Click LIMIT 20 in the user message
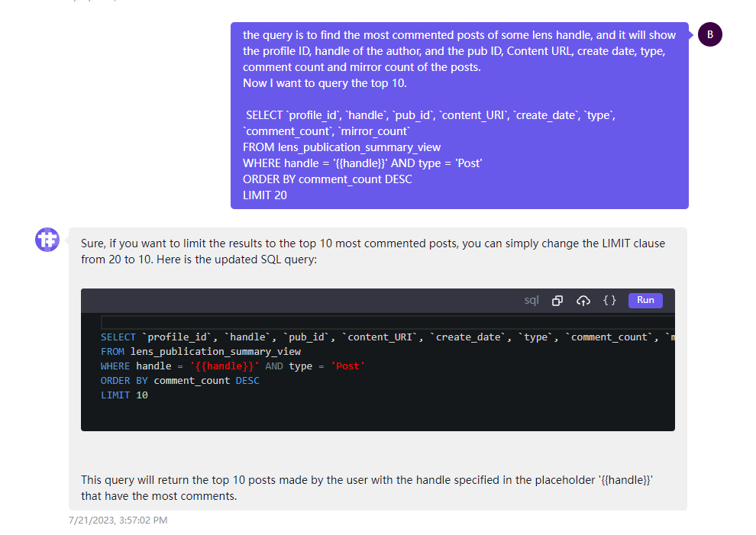The height and width of the screenshot is (535, 756). click(265, 195)
